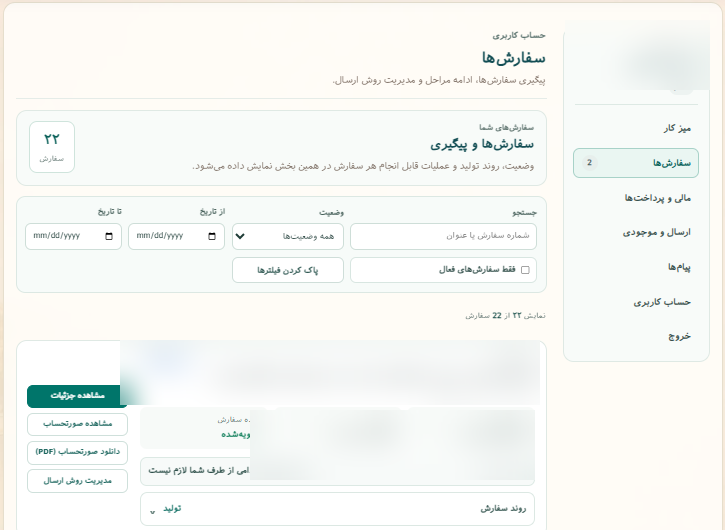Click the تولید stage label
The image size is (725, 530).
[x=172, y=509]
